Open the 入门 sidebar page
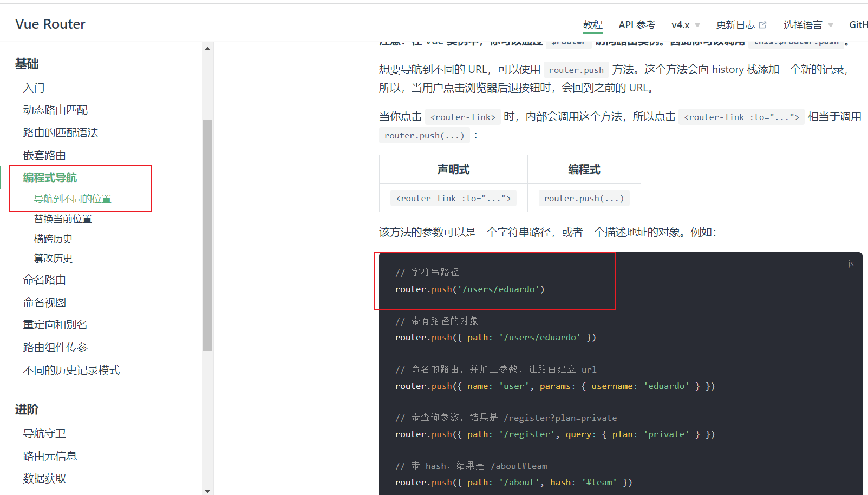 pos(34,88)
